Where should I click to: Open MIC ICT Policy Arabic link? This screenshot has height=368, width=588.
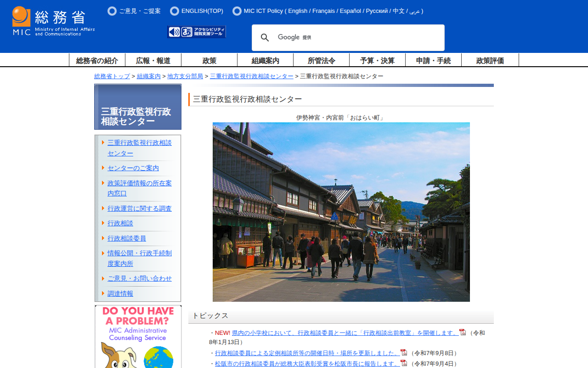(x=414, y=11)
